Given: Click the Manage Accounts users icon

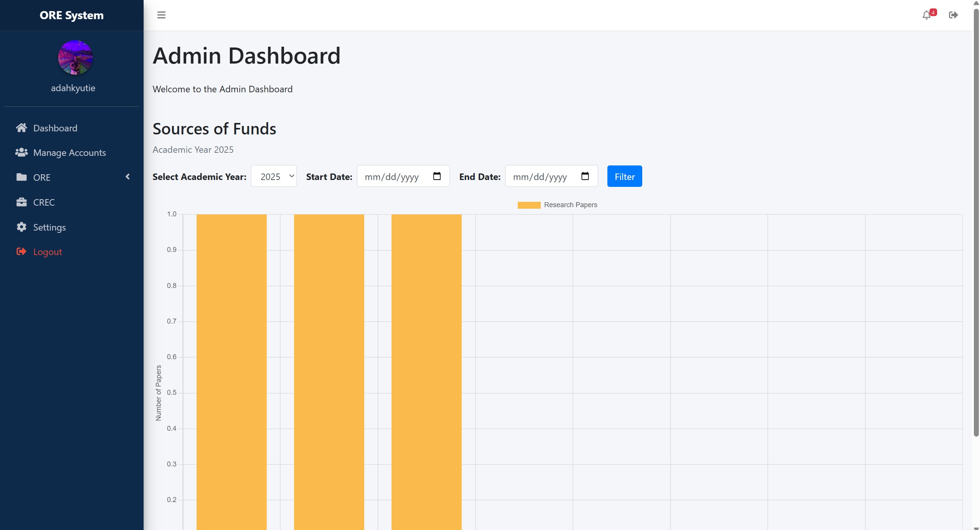Looking at the screenshot, I should click(x=21, y=152).
